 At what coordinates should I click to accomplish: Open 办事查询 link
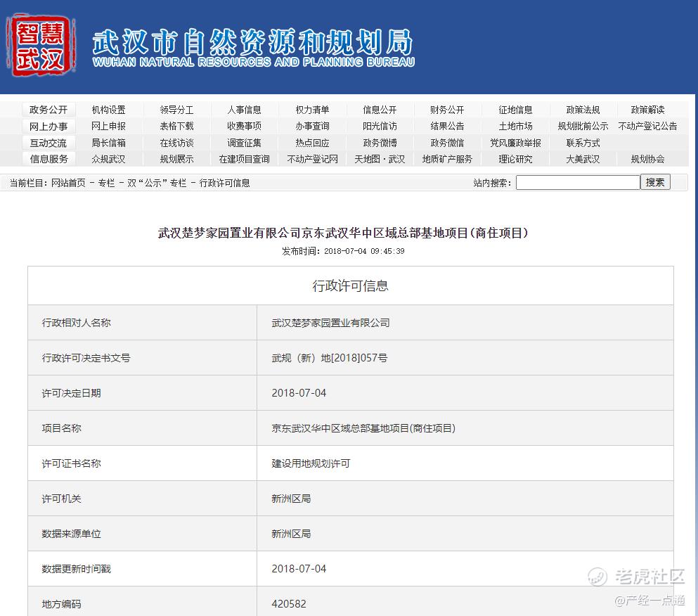coord(313,126)
